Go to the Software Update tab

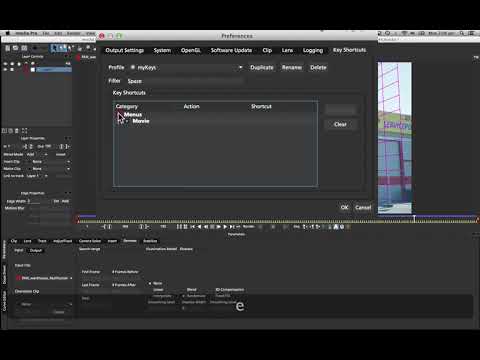tap(231, 50)
